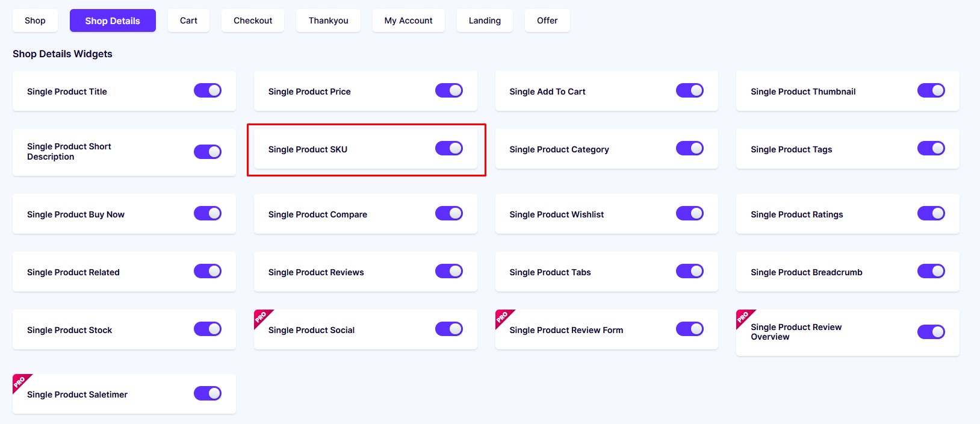Disable the Single Product SKU toggle
980x424 pixels.
click(x=449, y=148)
